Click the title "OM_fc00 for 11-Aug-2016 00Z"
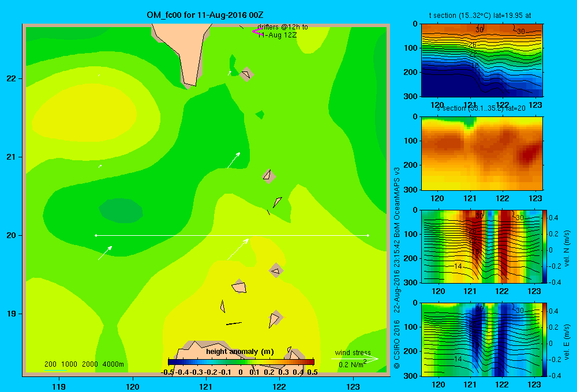 (x=205, y=15)
